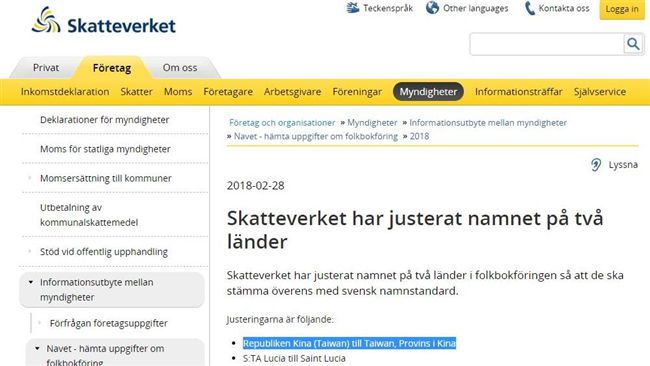Open Företag och organisationer breadcrumb link

282,123
